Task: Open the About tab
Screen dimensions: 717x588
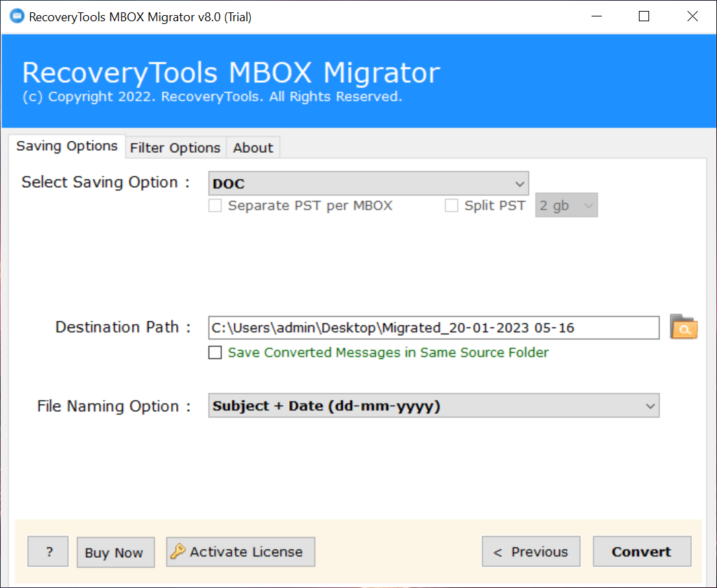Action: 253,147
